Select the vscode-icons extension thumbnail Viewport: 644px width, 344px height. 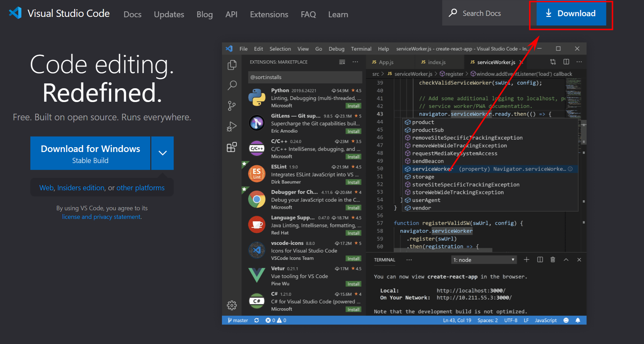pos(257,250)
